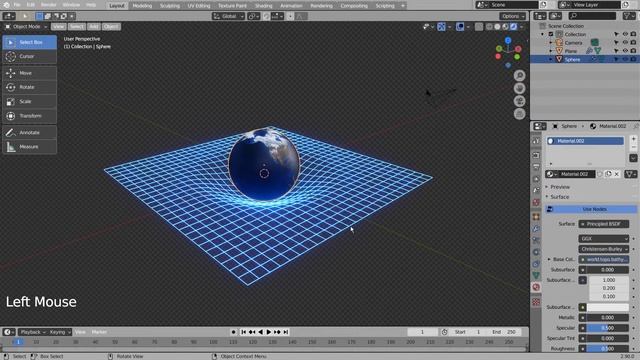Switch to UV Editing workspace tab
The image size is (640, 360).
[x=199, y=6]
